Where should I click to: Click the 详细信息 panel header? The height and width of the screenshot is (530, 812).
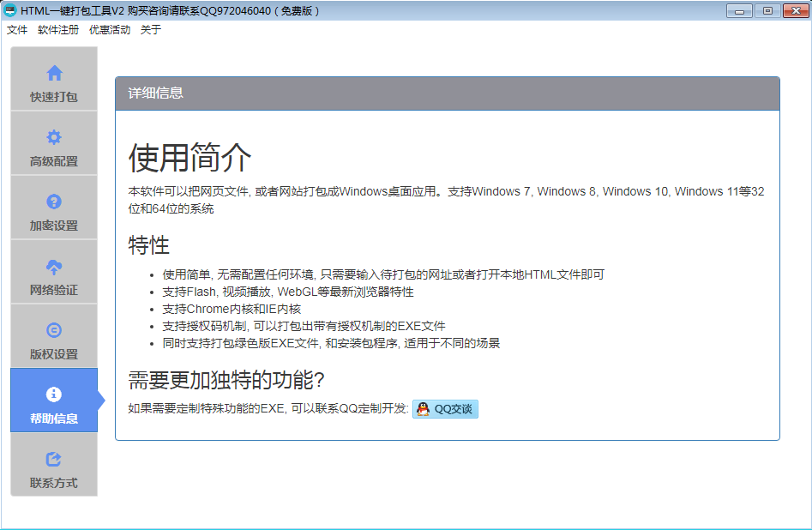[447, 93]
